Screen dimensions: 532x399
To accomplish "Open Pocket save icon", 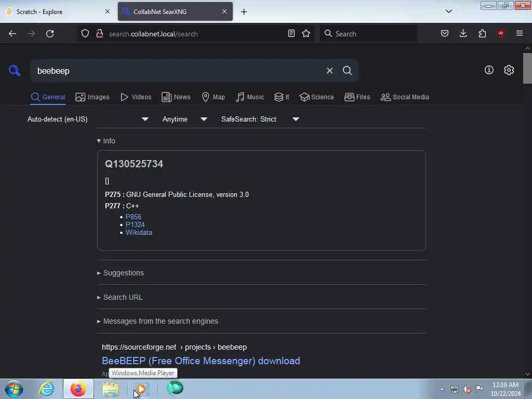I will (445, 33).
